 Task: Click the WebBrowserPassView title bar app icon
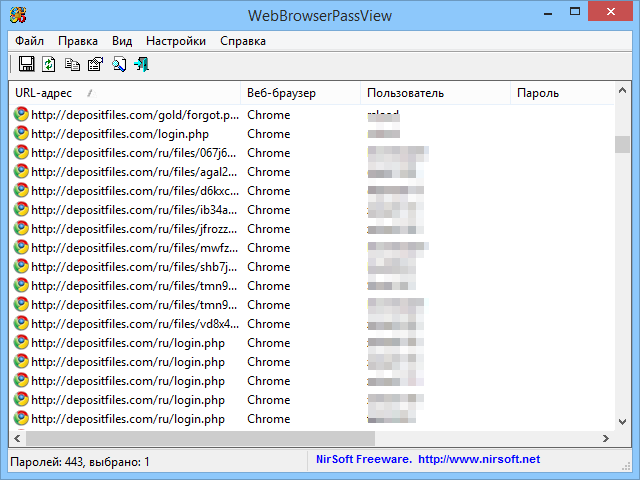pyautogui.click(x=18, y=15)
